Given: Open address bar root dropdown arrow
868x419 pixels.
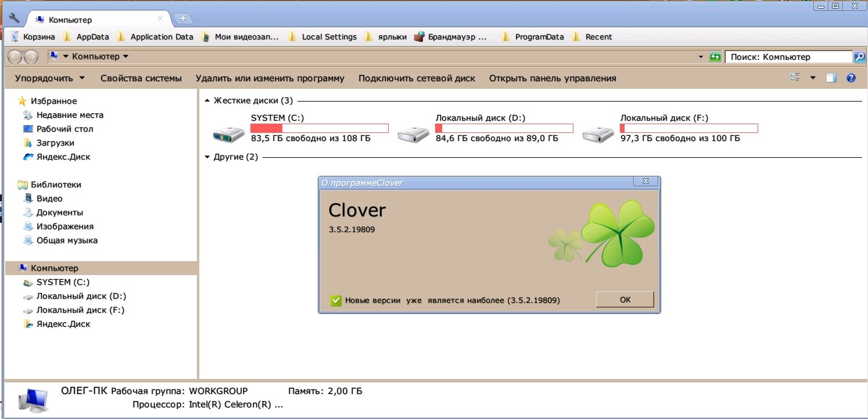Looking at the screenshot, I should click(66, 57).
